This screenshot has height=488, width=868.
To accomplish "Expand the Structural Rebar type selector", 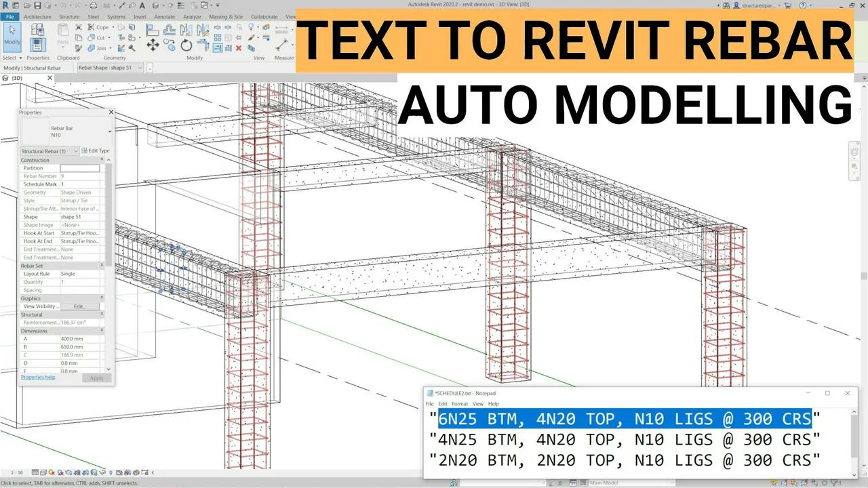I will point(77,150).
